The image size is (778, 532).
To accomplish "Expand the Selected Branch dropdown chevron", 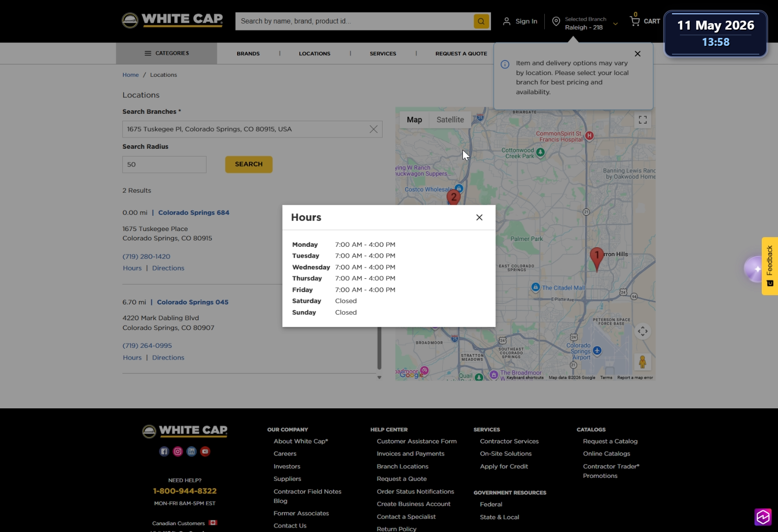I will pos(615,24).
